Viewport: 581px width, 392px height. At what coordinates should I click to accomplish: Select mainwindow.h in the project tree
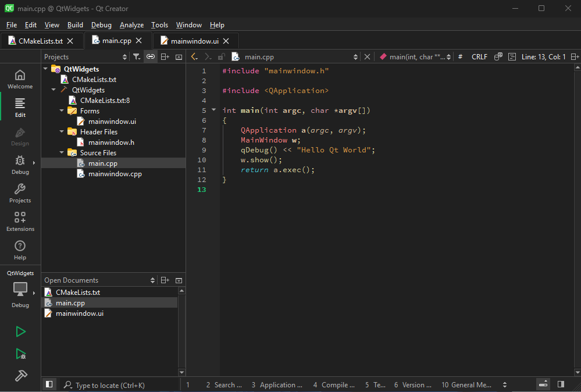click(x=111, y=142)
